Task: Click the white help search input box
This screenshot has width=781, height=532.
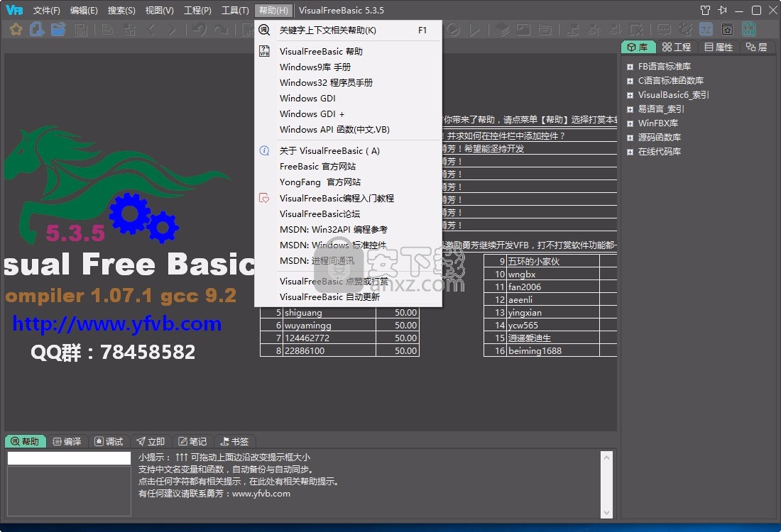Action: coord(70,458)
